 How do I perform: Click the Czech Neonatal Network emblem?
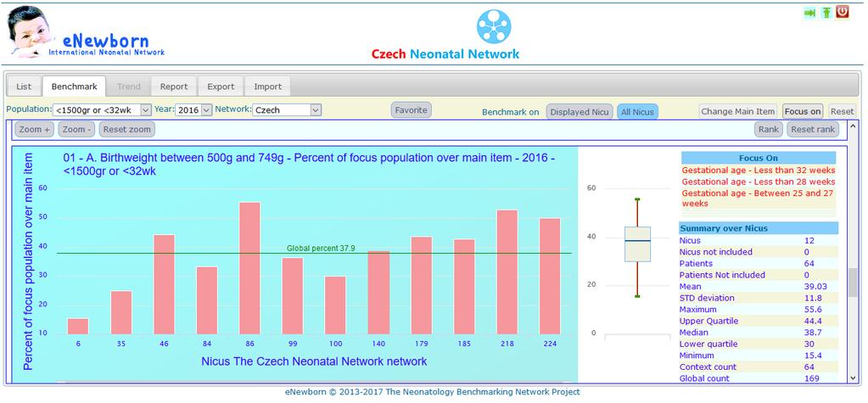(x=493, y=26)
